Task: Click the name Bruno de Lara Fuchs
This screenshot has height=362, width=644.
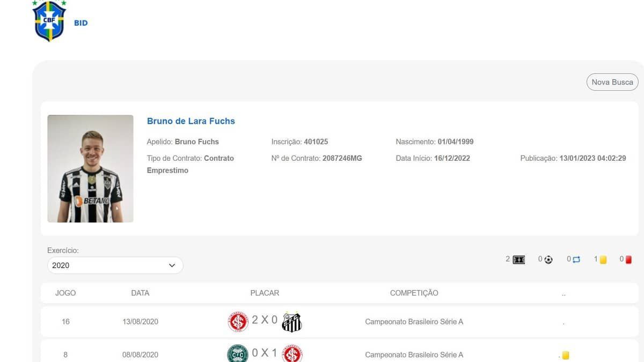Action: pyautogui.click(x=191, y=121)
